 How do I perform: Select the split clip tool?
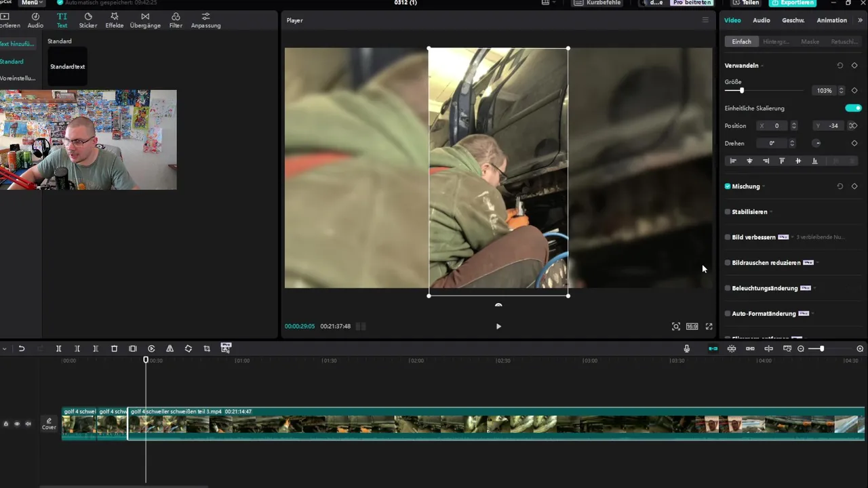[x=58, y=348]
